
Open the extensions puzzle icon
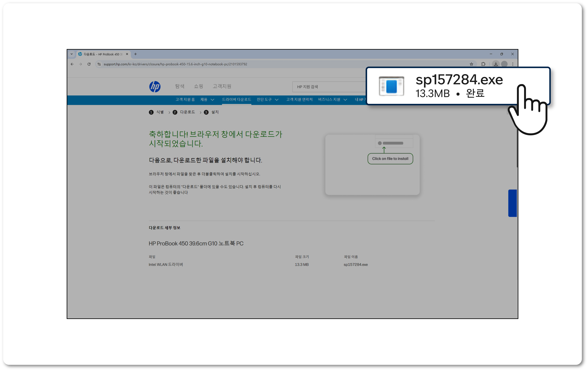click(x=483, y=64)
